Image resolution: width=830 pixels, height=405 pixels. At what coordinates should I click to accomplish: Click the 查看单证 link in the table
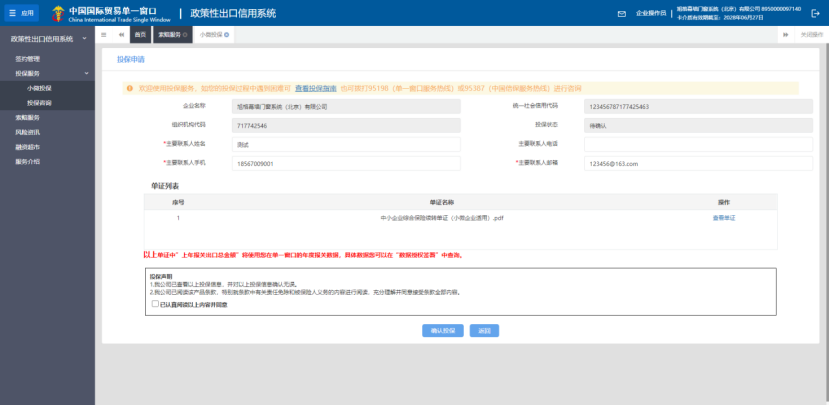click(724, 218)
